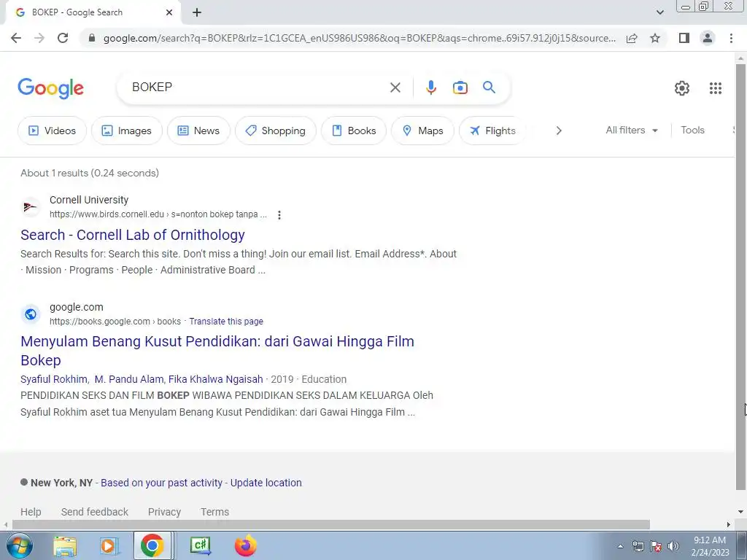This screenshot has width=747, height=560.
Task: Open Send feedback footer link
Action: pos(94,512)
